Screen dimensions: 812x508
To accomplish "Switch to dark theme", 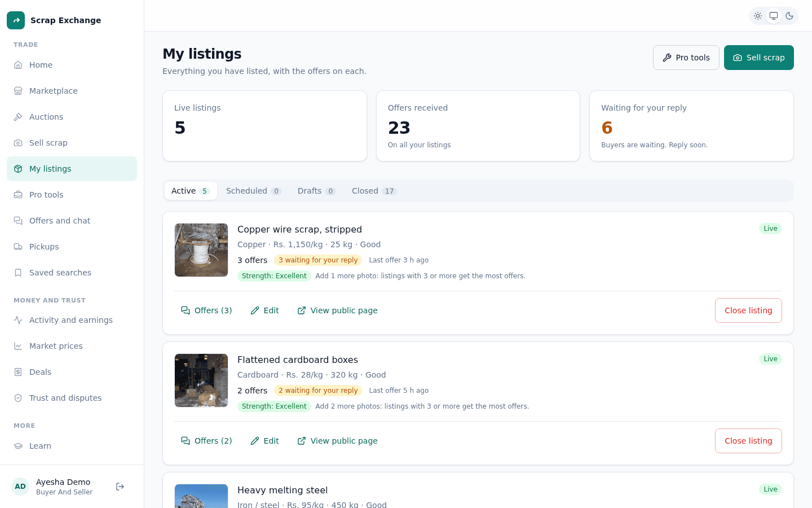I will pos(789,16).
